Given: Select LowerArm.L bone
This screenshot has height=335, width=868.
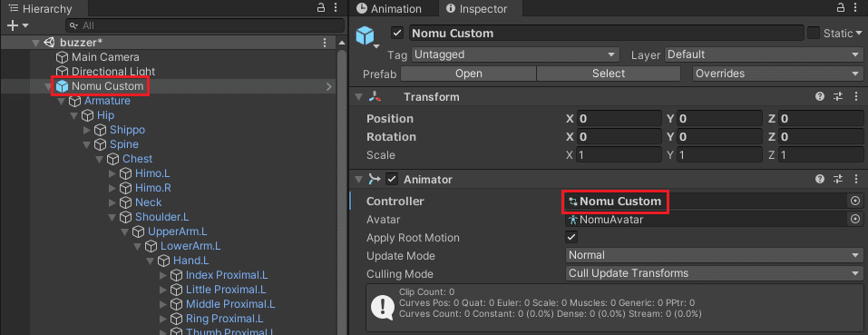Looking at the screenshot, I should [190, 246].
